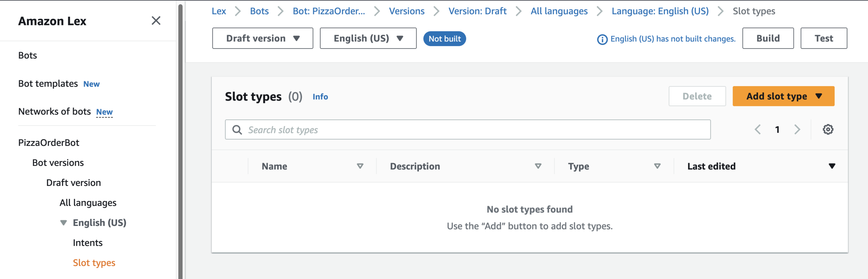Open Language: English (US) breadcrumb
Viewport: 868px width, 279px height.
tap(660, 11)
